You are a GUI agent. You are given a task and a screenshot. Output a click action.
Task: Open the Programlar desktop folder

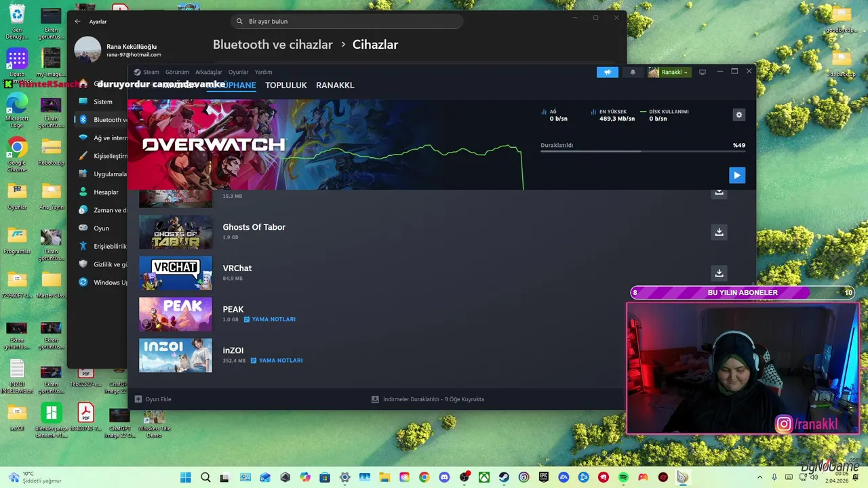[x=17, y=241]
